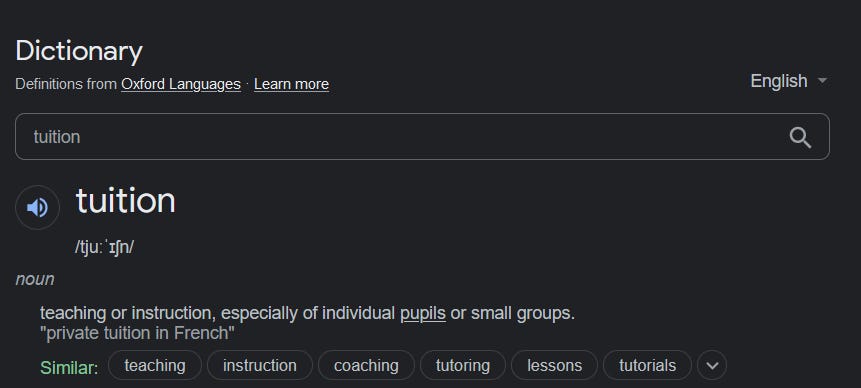Select the lessons synonym chip
Screen dimensions: 861x388
[x=555, y=365]
